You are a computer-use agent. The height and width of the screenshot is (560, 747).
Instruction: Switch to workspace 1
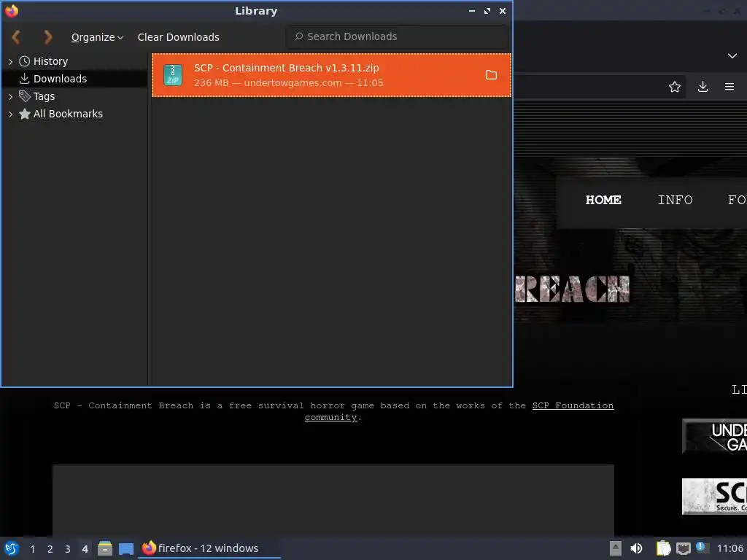click(32, 549)
